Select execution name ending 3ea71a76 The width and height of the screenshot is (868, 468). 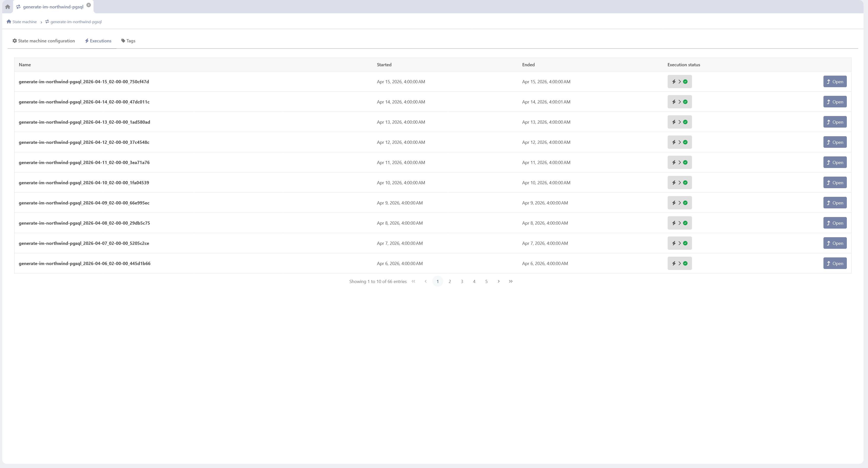pyautogui.click(x=84, y=163)
